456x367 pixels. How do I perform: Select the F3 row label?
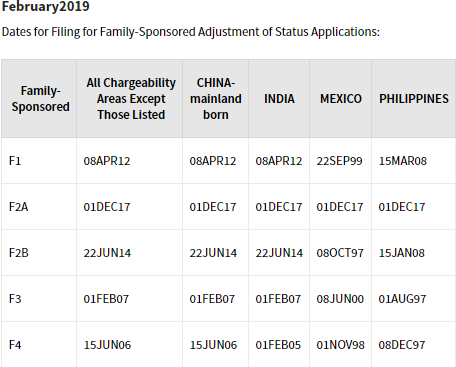(15, 299)
